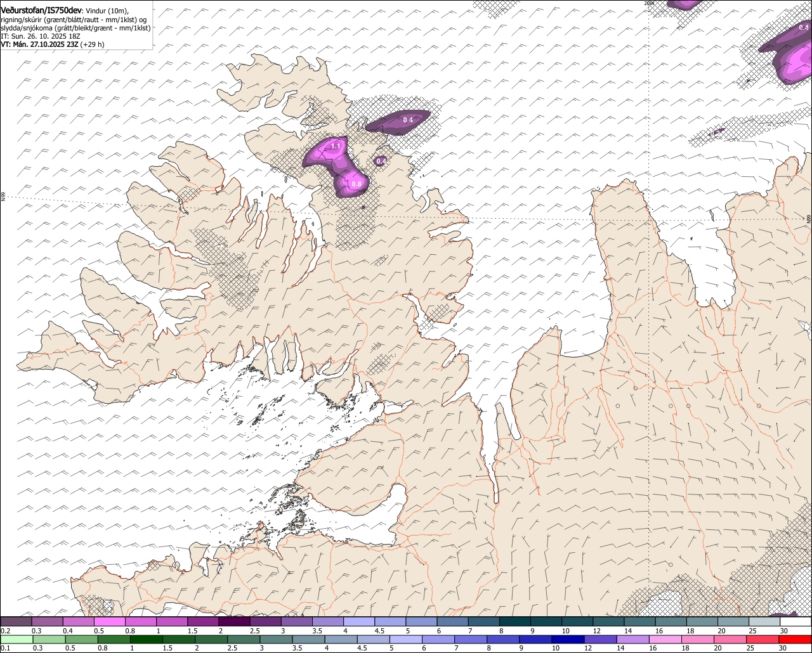Pick the medium green 0.5 swatch in the lower legend
This screenshot has height=653, width=812.
tap(82, 639)
